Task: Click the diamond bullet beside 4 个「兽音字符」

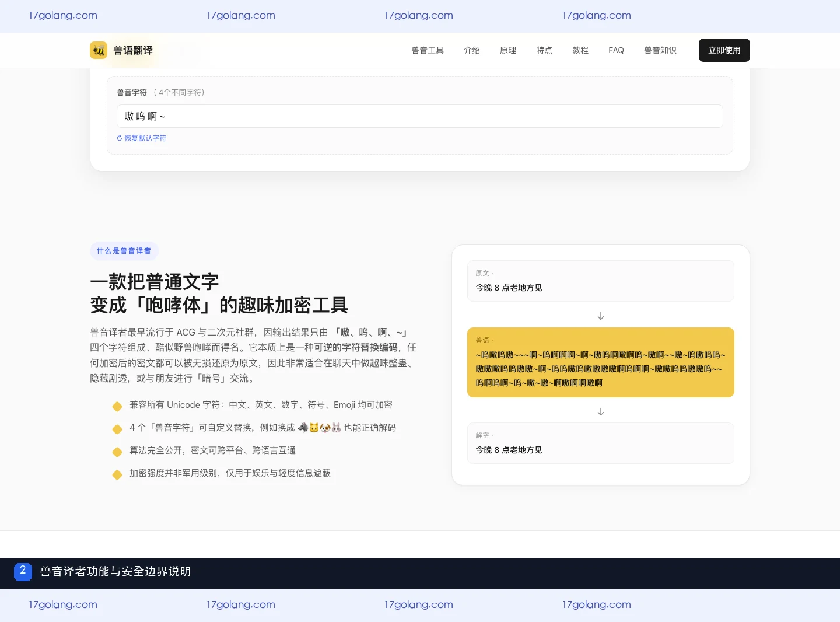Action: 117,429
